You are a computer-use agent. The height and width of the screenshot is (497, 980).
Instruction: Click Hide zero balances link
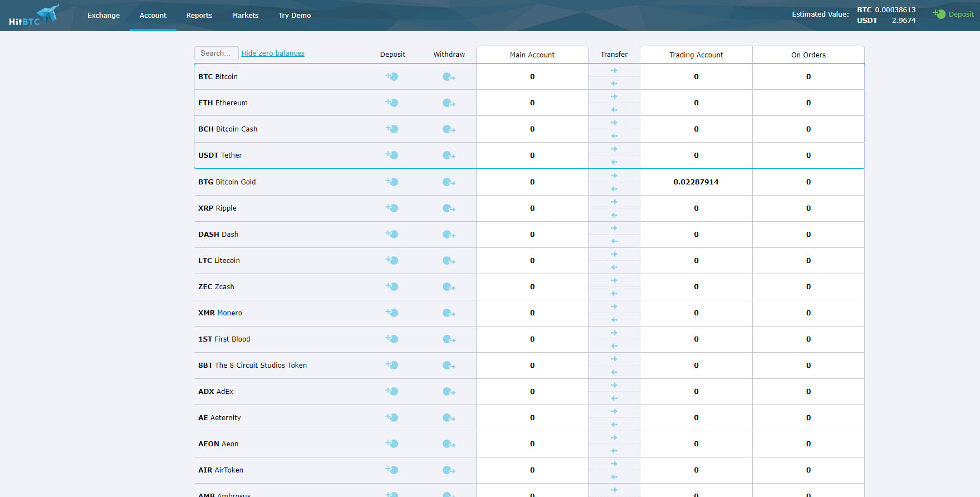point(273,53)
